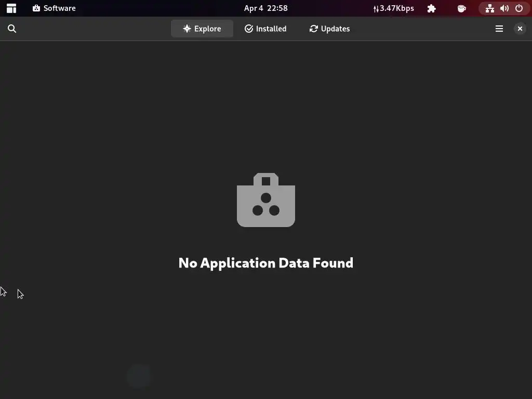The width and height of the screenshot is (532, 399).
Task: Open the search magnifier in Software header
Action: coord(12,29)
